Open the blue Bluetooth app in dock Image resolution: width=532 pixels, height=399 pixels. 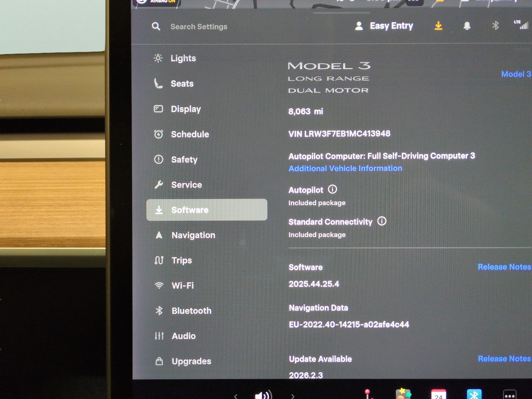pos(474,394)
